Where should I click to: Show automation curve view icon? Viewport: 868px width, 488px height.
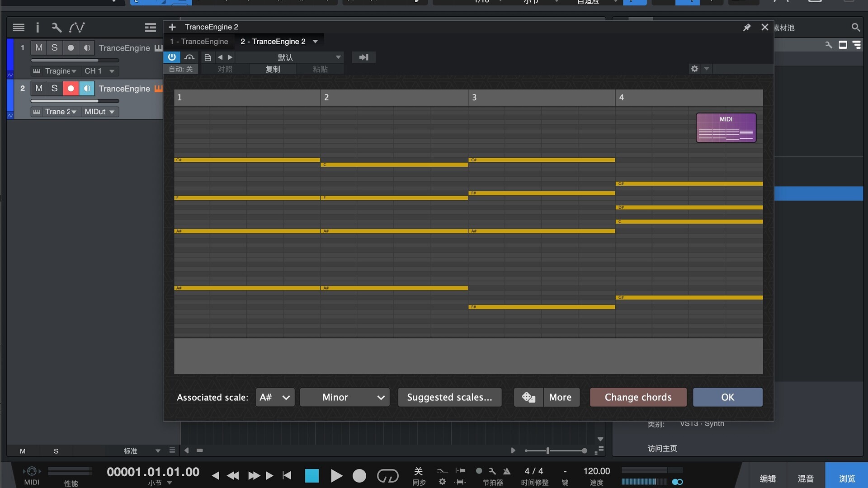click(77, 28)
